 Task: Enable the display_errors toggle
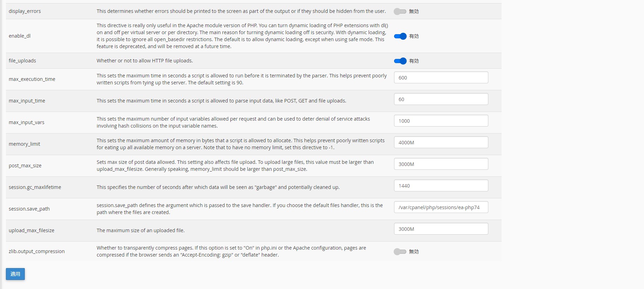pyautogui.click(x=400, y=12)
